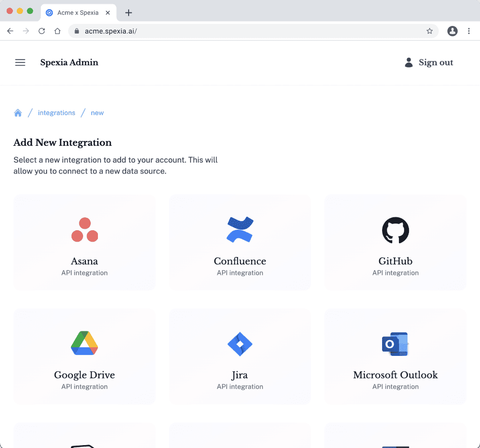Viewport: 480px width, 448px height.
Task: Click the padlock site info icon
Action: pos(77,31)
